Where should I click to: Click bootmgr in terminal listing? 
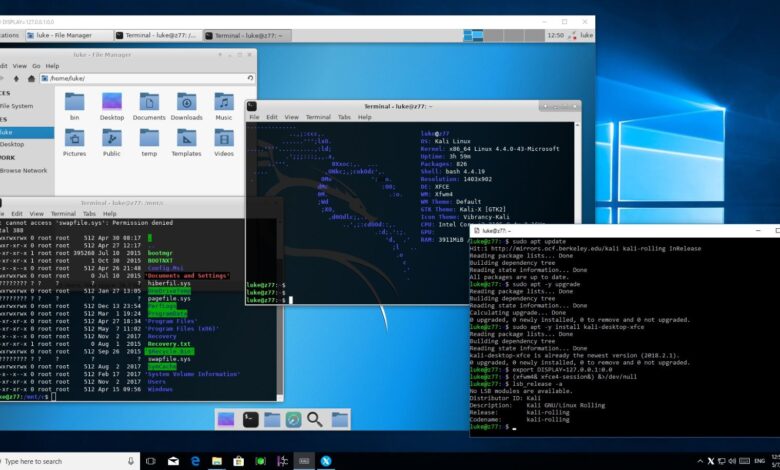point(160,253)
